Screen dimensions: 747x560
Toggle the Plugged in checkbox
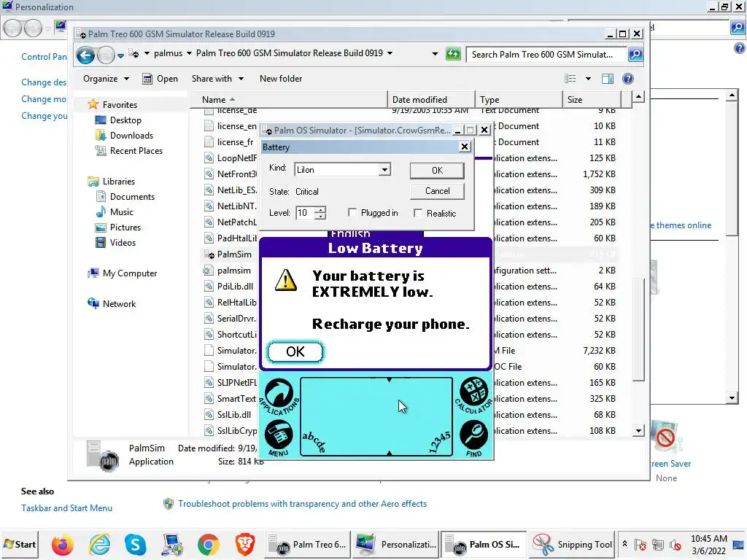[x=352, y=212]
